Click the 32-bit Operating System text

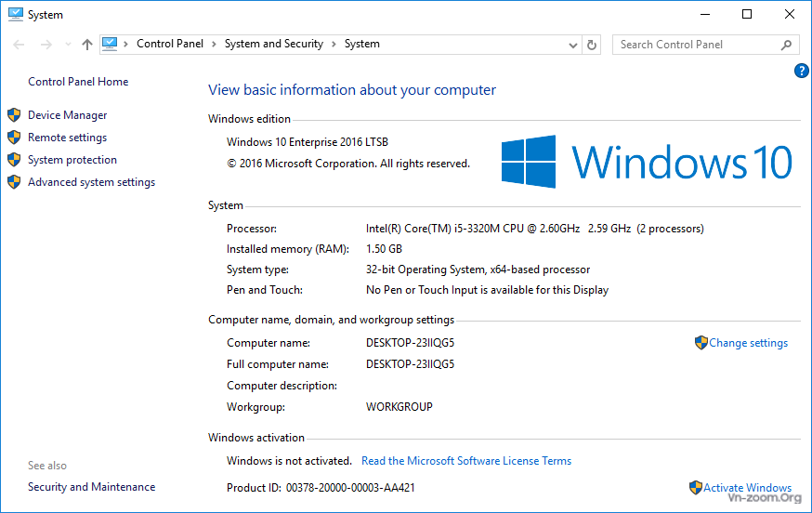(478, 270)
